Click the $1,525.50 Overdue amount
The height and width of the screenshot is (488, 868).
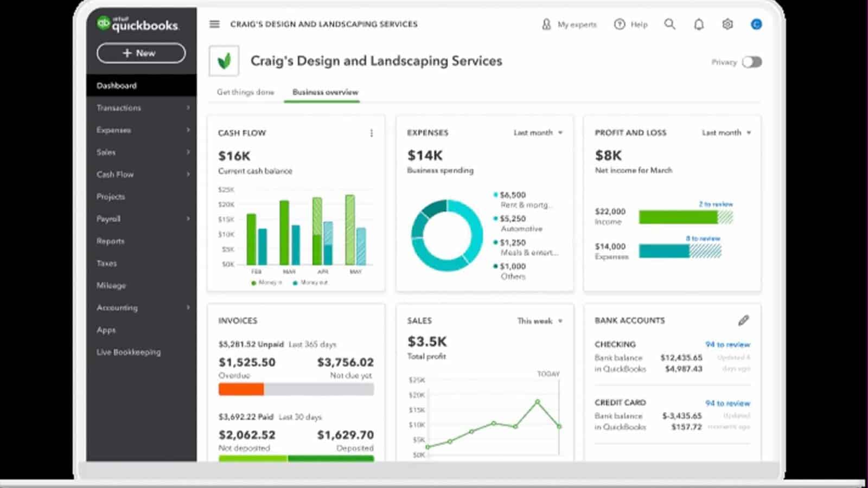[x=247, y=362]
